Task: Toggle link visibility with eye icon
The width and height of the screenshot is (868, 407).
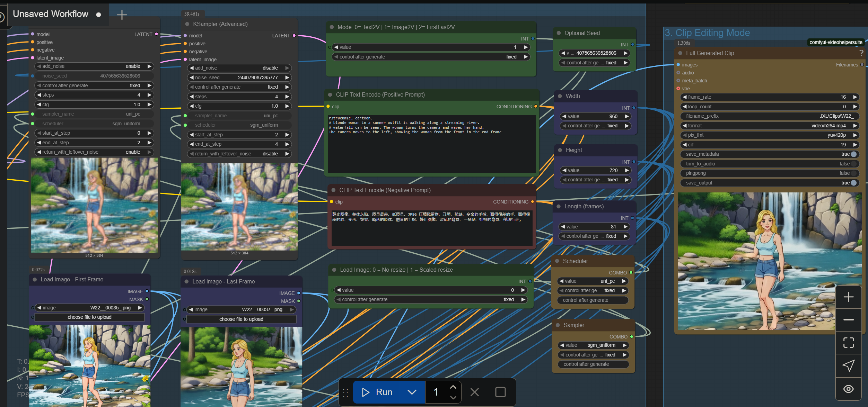Action: tap(848, 389)
